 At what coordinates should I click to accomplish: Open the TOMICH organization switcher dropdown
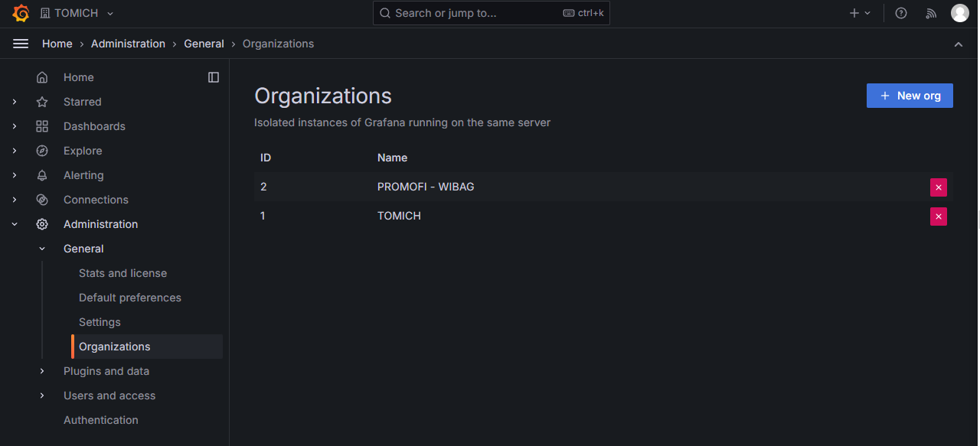tap(77, 13)
